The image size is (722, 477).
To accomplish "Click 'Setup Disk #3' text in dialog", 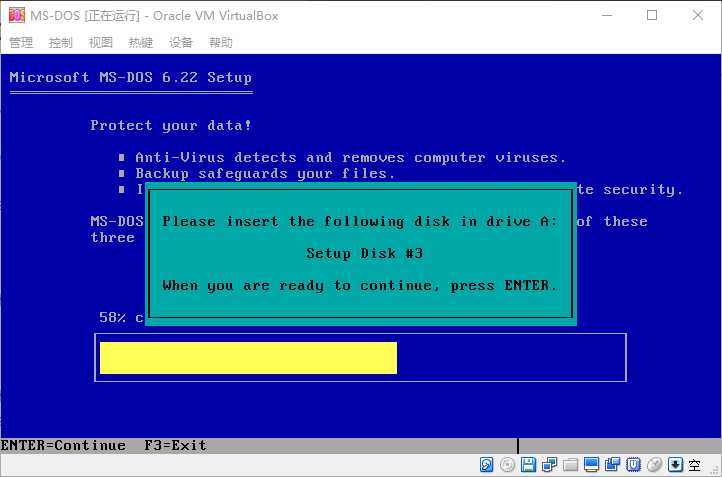I will [365, 253].
